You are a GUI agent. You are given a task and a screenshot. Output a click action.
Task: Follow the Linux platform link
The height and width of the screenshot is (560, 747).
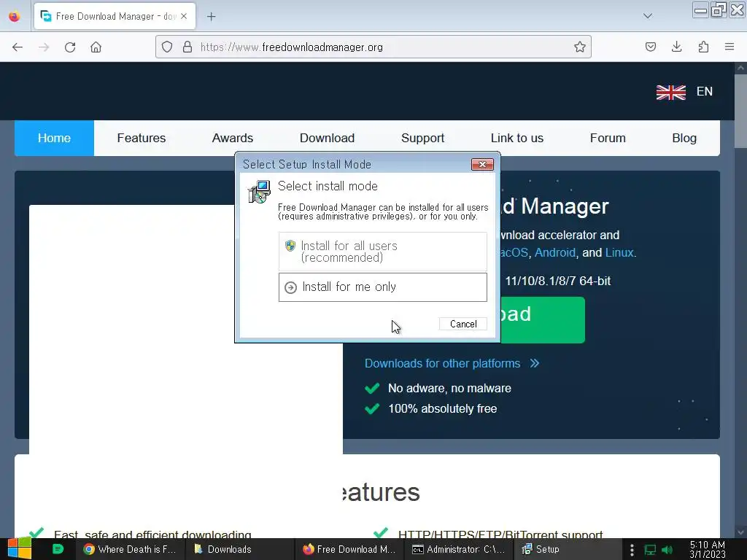coord(619,252)
